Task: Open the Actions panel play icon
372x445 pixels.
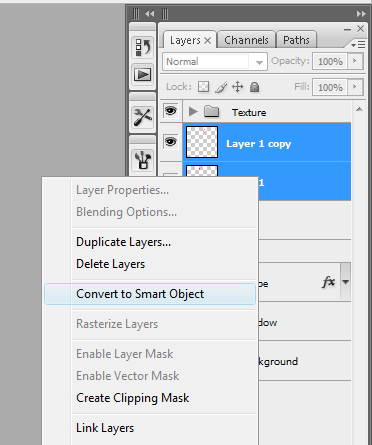Action: tap(143, 74)
